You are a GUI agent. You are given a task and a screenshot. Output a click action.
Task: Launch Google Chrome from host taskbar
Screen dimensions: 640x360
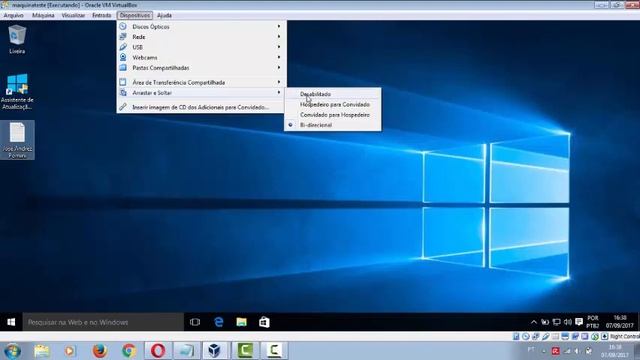pos(129,351)
